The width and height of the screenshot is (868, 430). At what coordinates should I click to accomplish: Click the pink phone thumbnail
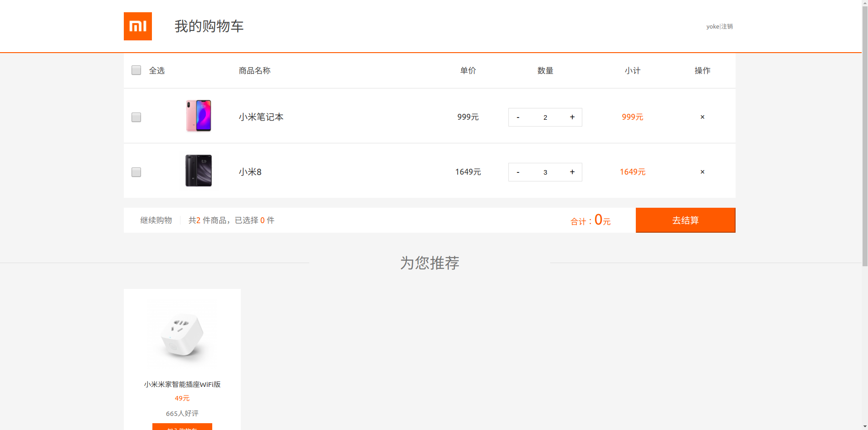[x=199, y=116]
